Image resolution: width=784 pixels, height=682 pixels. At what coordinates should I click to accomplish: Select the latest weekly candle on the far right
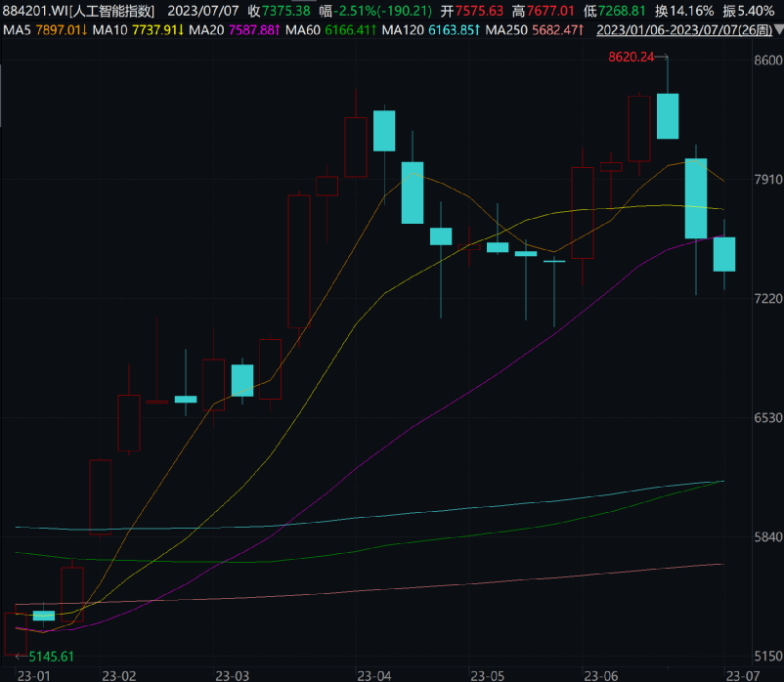point(724,254)
